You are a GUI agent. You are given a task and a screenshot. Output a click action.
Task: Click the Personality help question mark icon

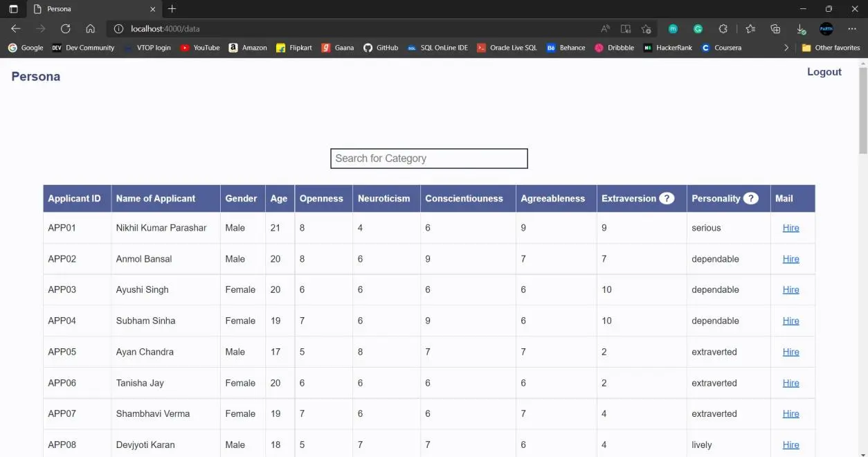(750, 199)
